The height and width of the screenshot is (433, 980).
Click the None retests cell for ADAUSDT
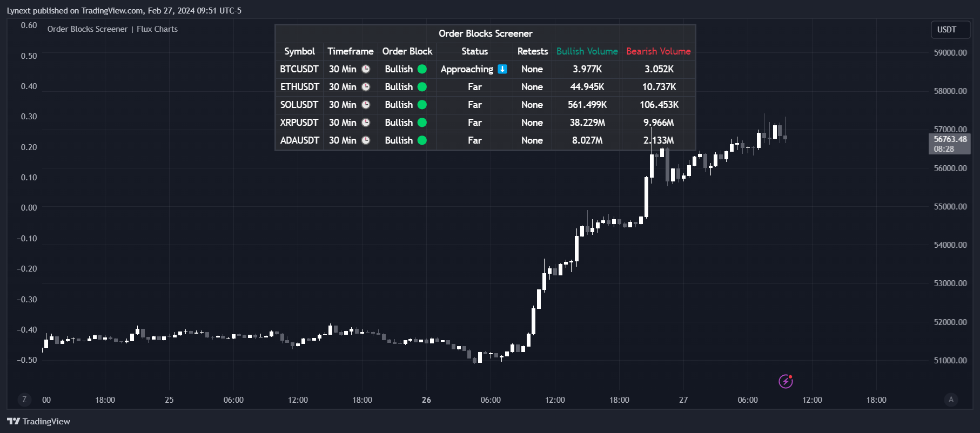pyautogui.click(x=532, y=140)
